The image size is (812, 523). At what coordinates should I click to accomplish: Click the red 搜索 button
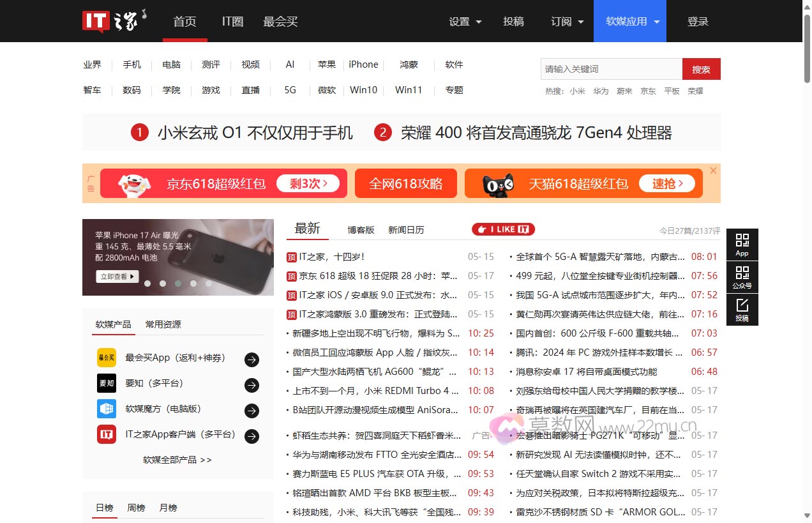click(701, 69)
